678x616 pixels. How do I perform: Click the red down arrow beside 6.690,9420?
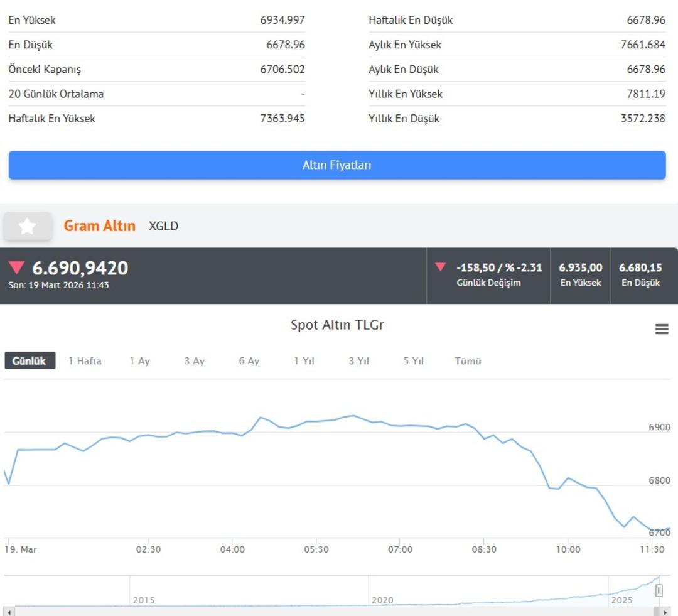pos(16,268)
